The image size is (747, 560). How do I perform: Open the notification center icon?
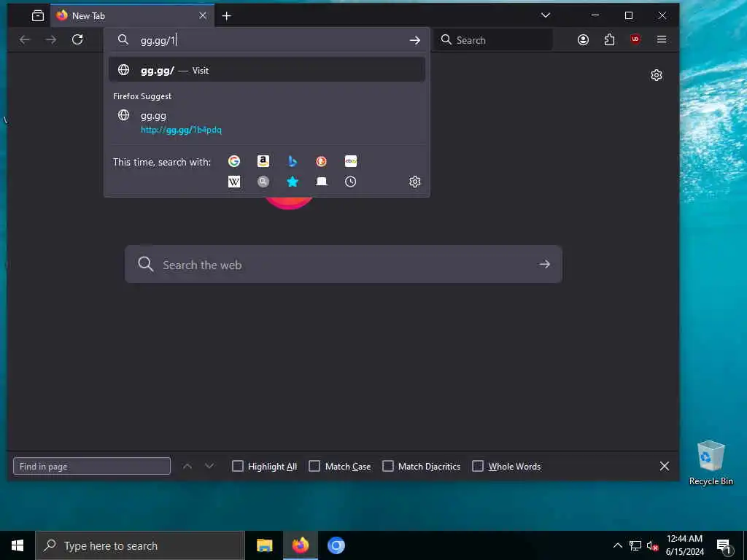click(x=723, y=546)
